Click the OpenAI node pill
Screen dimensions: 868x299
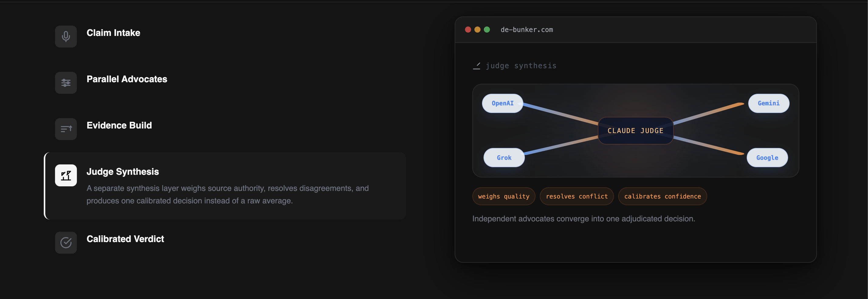point(502,103)
